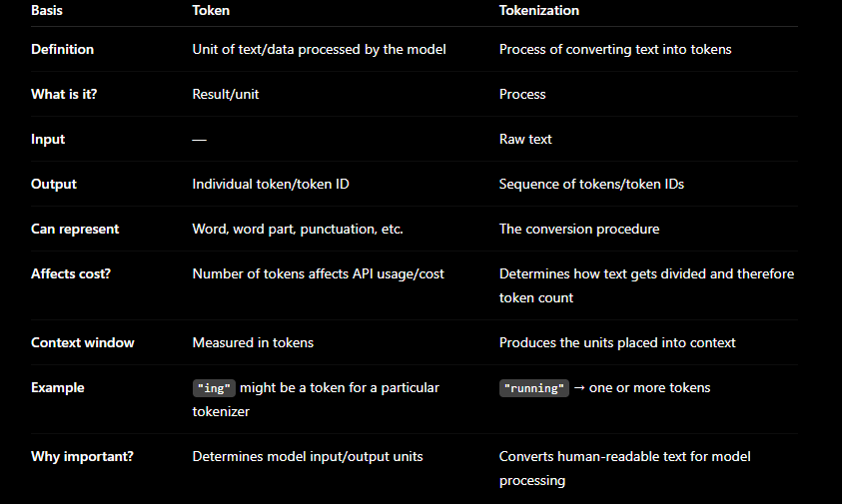Click the Tokenization column header
842x504 pixels.
tap(539, 11)
